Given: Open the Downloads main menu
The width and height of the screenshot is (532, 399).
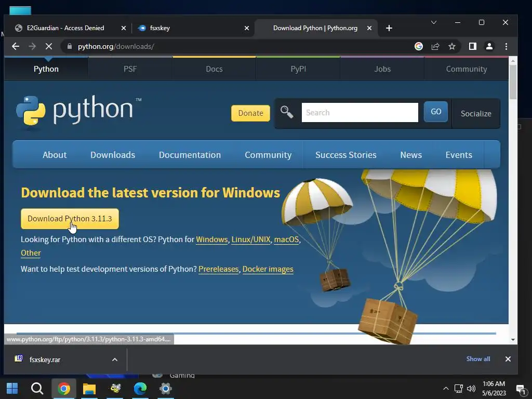Looking at the screenshot, I should click(113, 155).
